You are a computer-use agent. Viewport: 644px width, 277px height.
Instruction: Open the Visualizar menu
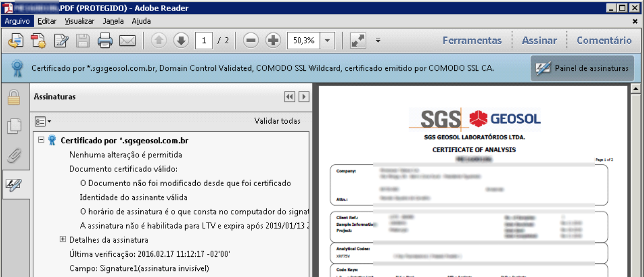[x=79, y=21]
